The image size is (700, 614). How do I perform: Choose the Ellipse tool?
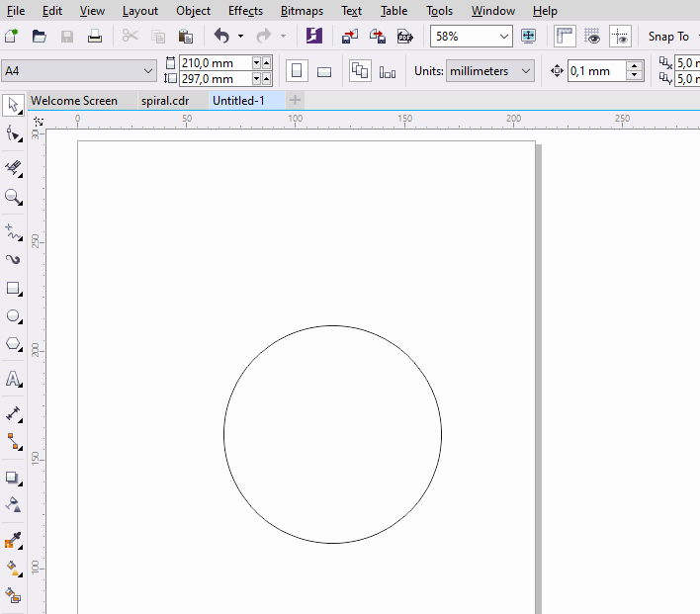[13, 316]
